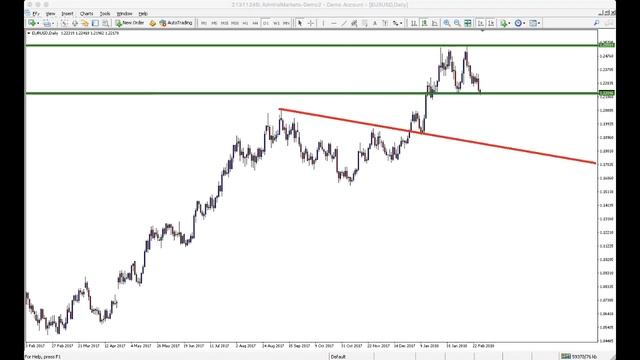
Task: Click the EURUSD,Daily chart title label
Action: [45, 33]
